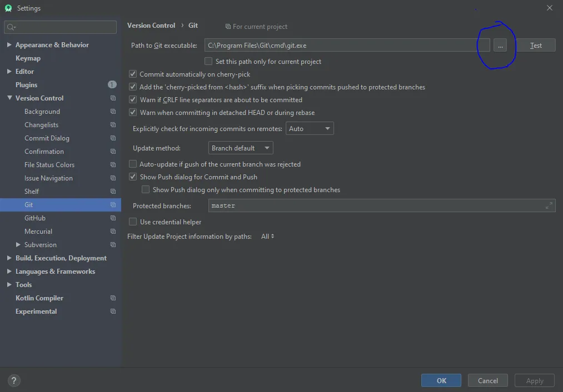Enable 'Use credential helper' checkbox
The image size is (563, 392).
tap(133, 222)
